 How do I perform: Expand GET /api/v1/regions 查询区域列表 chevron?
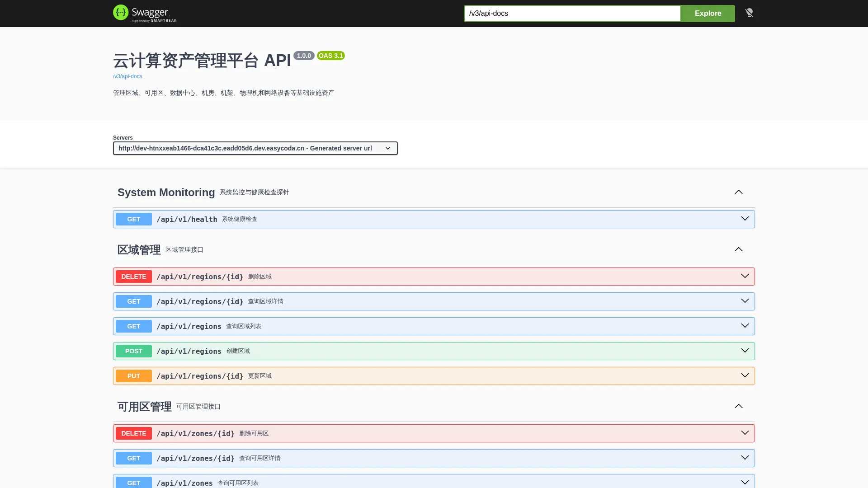[x=745, y=326]
